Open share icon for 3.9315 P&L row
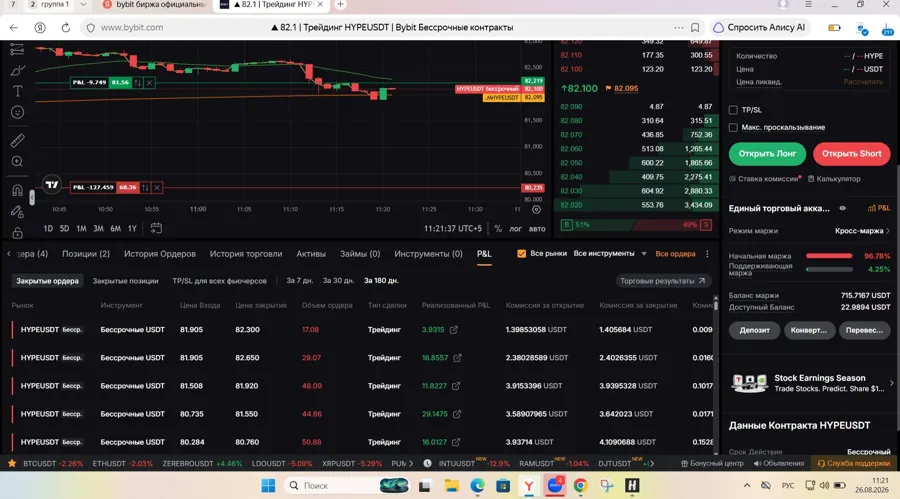 [x=454, y=330]
